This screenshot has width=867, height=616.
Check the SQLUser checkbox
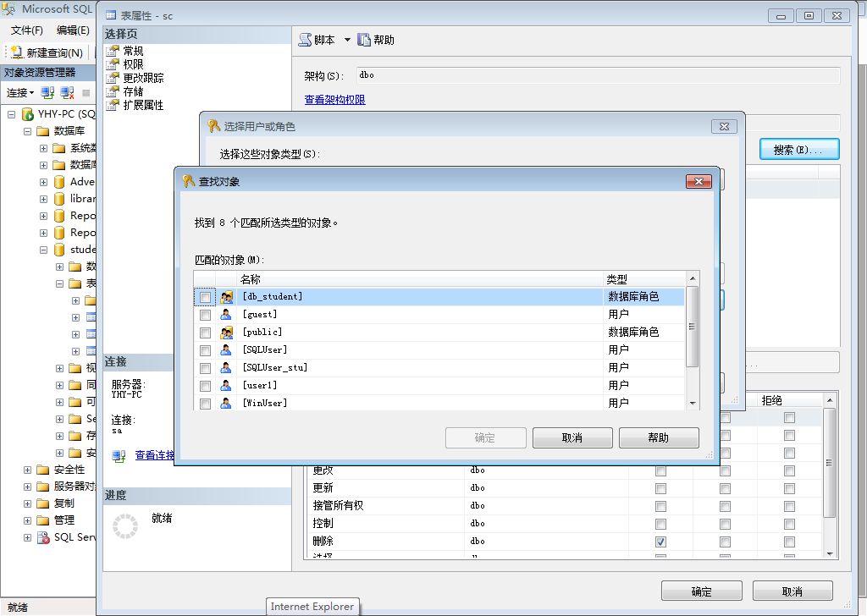tap(205, 350)
